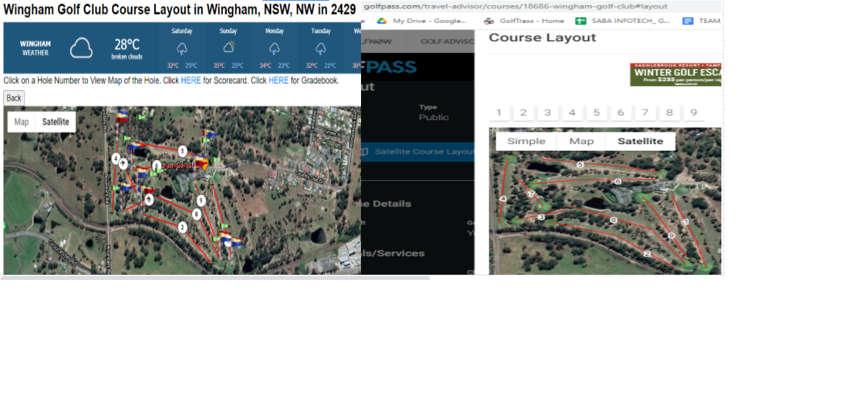
Task: Click the Course Layout heading
Action: (542, 38)
